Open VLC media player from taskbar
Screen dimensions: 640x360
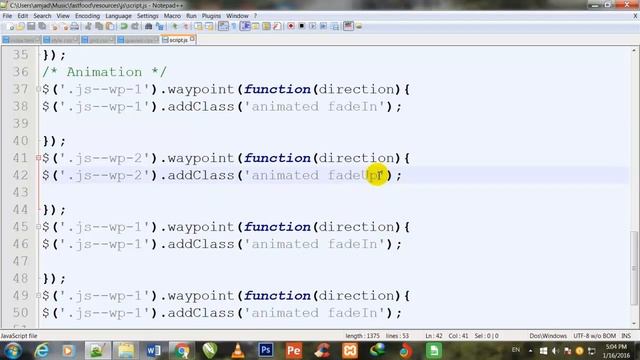point(238,350)
